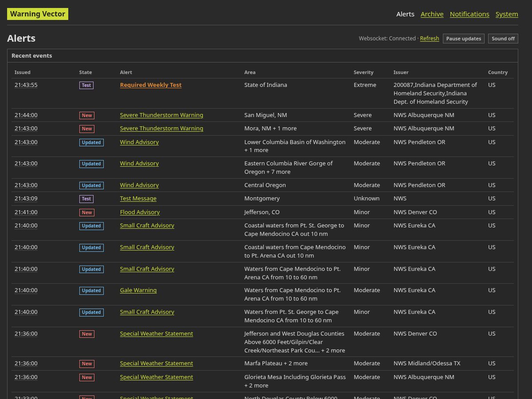Click the Test badge on Required Weekly Test
Screen dimensions: 532x399
tap(86, 85)
